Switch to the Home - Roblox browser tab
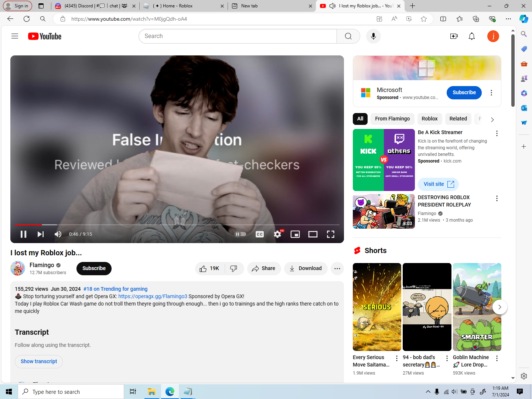 (x=184, y=6)
